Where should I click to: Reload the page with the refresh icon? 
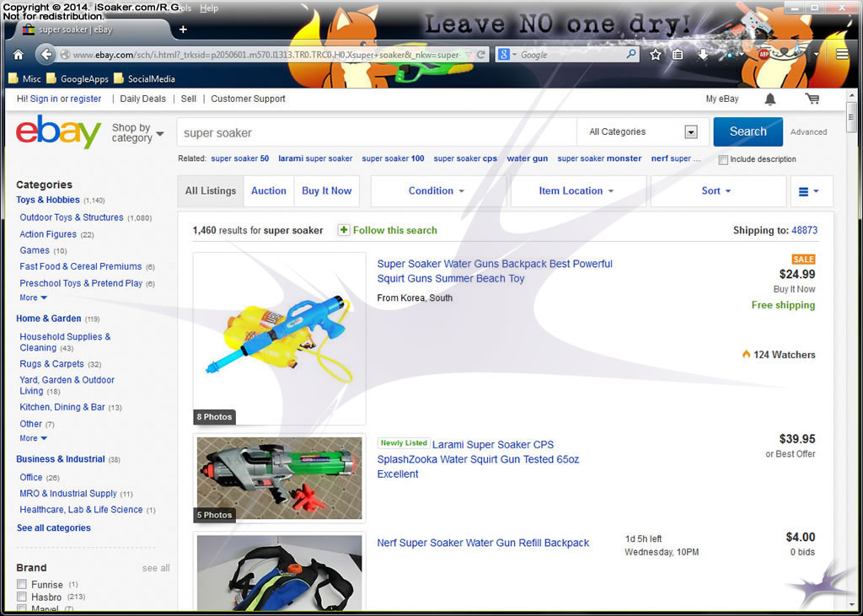coord(481,55)
